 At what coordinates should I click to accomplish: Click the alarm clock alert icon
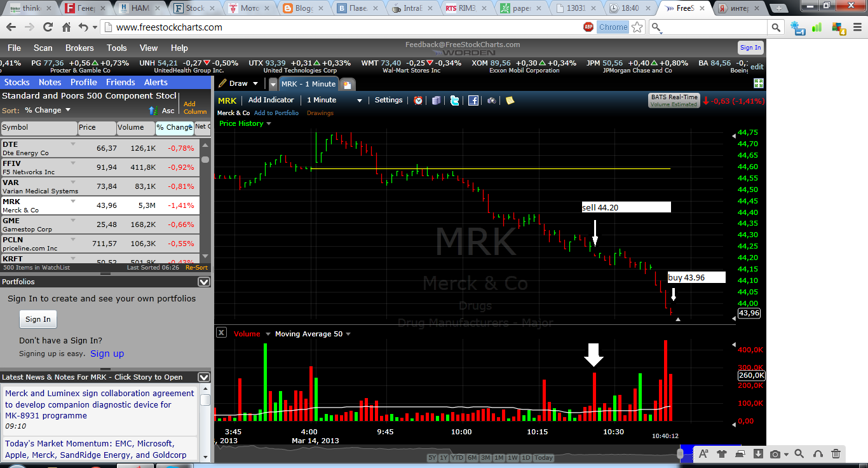pyautogui.click(x=418, y=100)
